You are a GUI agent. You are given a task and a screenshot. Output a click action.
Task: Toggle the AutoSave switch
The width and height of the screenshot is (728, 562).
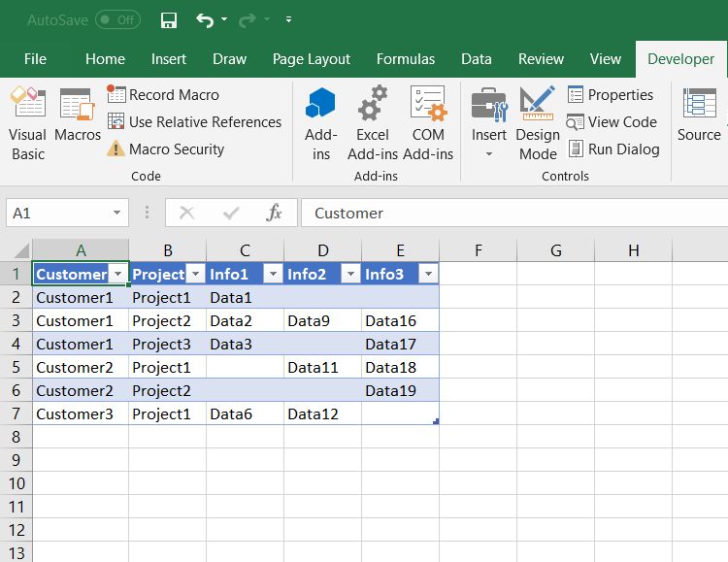(x=117, y=20)
